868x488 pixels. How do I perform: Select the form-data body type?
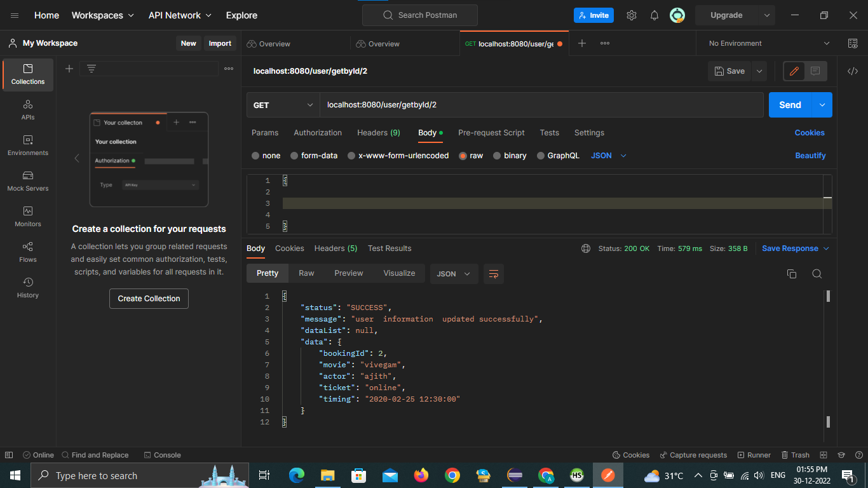pyautogui.click(x=314, y=156)
